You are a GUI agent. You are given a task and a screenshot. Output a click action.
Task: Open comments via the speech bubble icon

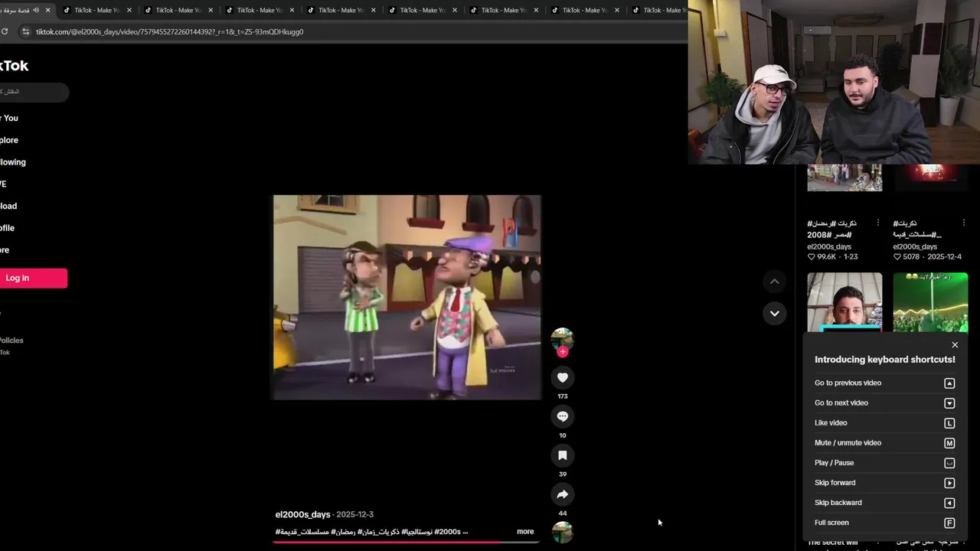pyautogui.click(x=562, y=416)
